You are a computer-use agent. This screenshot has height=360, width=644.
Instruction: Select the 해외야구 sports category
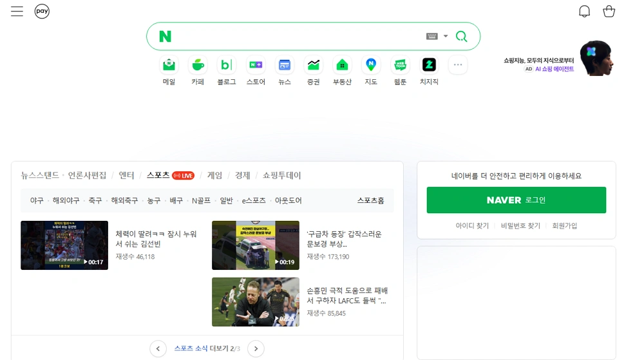point(66,200)
